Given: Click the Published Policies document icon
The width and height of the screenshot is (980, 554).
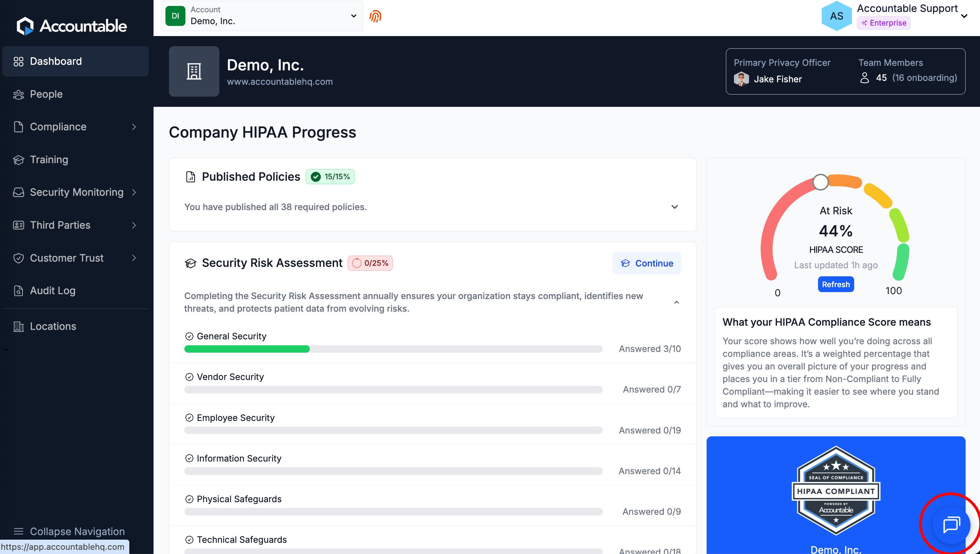Looking at the screenshot, I should [x=190, y=177].
